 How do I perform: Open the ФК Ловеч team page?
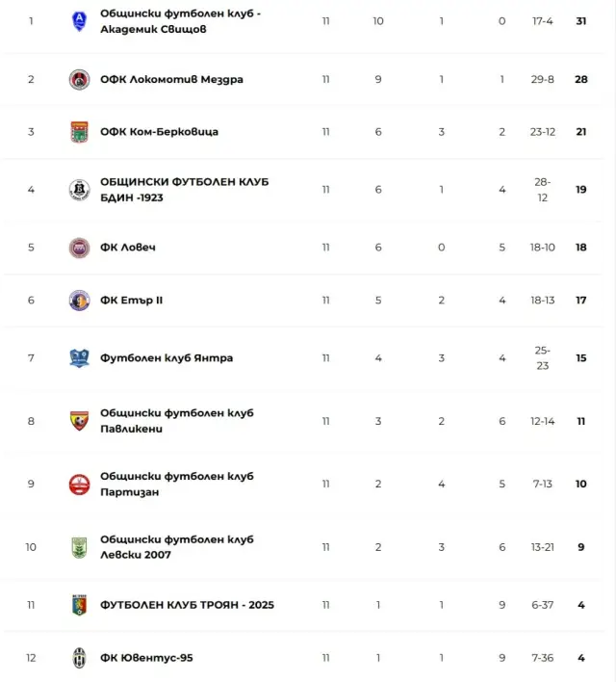pyautogui.click(x=128, y=248)
